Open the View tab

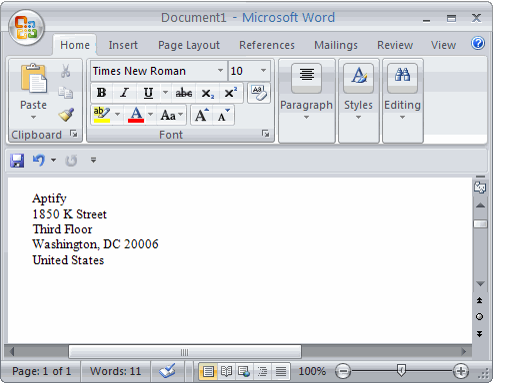pos(443,45)
